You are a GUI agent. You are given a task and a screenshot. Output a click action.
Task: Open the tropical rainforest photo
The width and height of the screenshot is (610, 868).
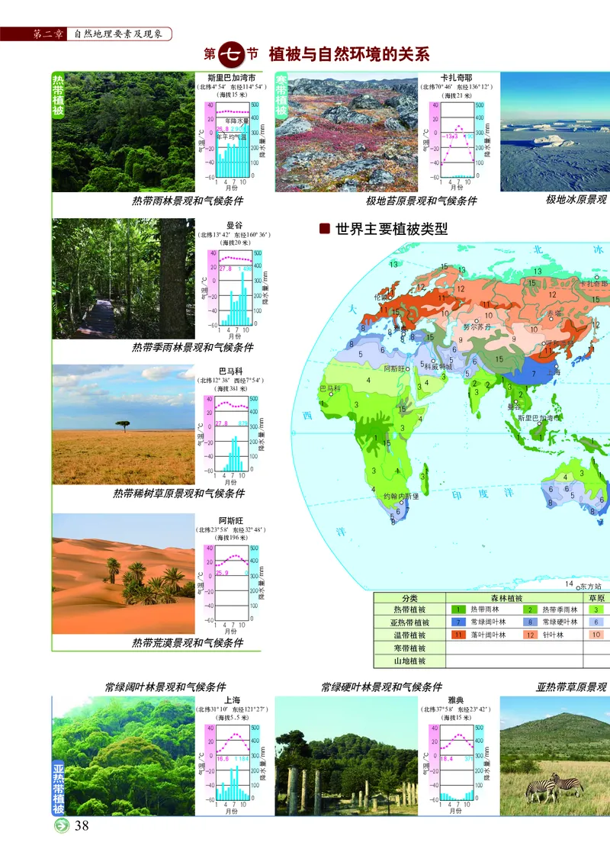point(124,132)
